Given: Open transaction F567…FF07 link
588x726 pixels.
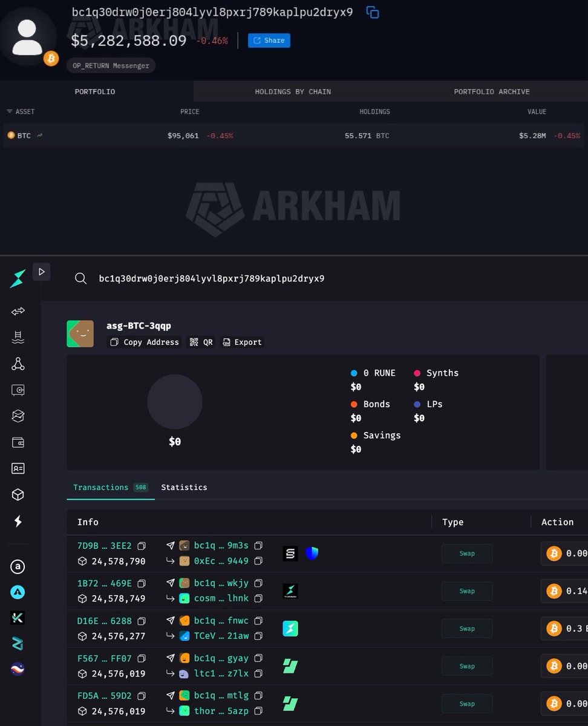Looking at the screenshot, I should [x=105, y=658].
